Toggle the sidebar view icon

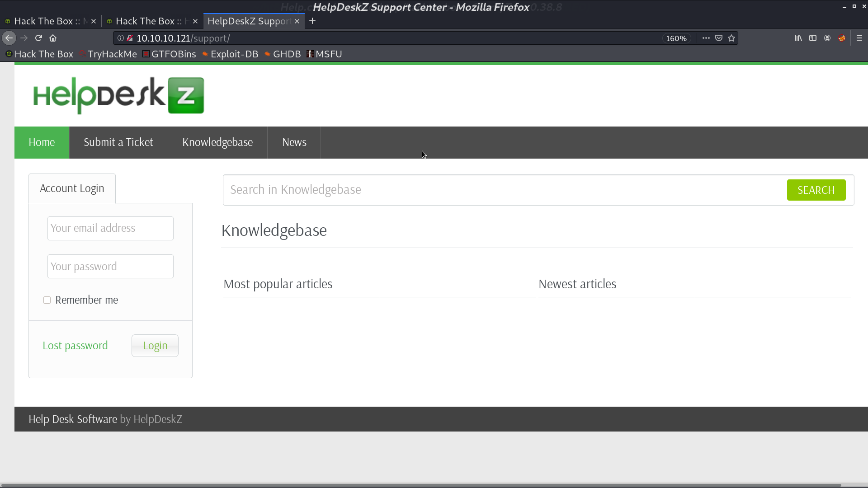pyautogui.click(x=813, y=38)
